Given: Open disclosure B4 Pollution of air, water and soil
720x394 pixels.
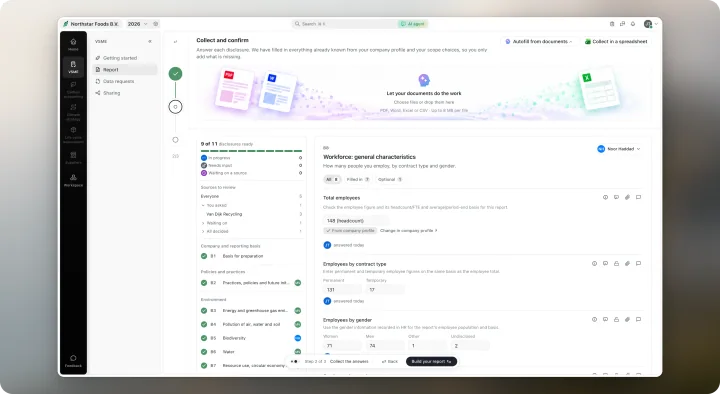Looking at the screenshot, I should pos(251,324).
